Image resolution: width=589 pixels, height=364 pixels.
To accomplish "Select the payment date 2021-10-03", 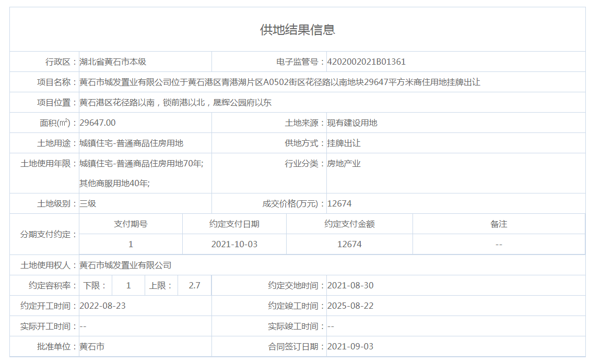I will click(234, 244).
